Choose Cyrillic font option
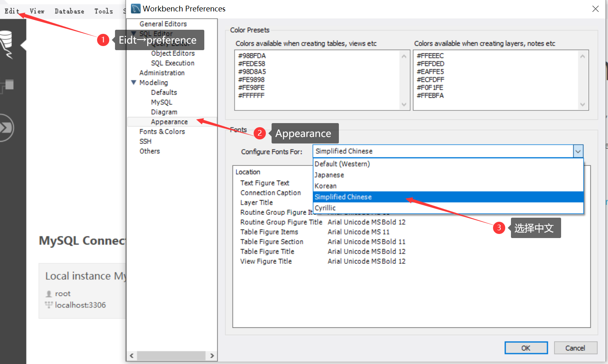Viewport: 608px width, 364px height. [448, 208]
